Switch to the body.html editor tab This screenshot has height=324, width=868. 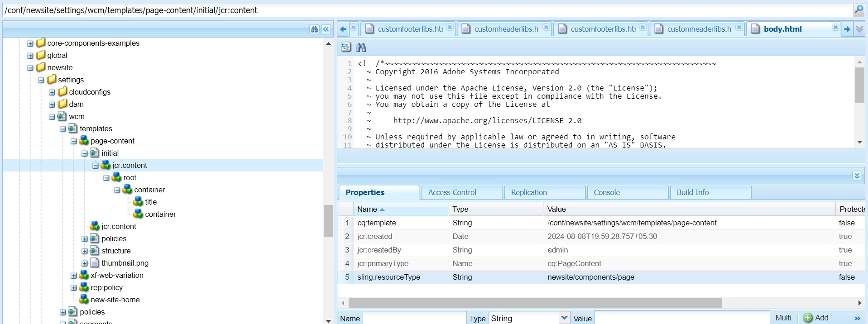[x=793, y=29]
